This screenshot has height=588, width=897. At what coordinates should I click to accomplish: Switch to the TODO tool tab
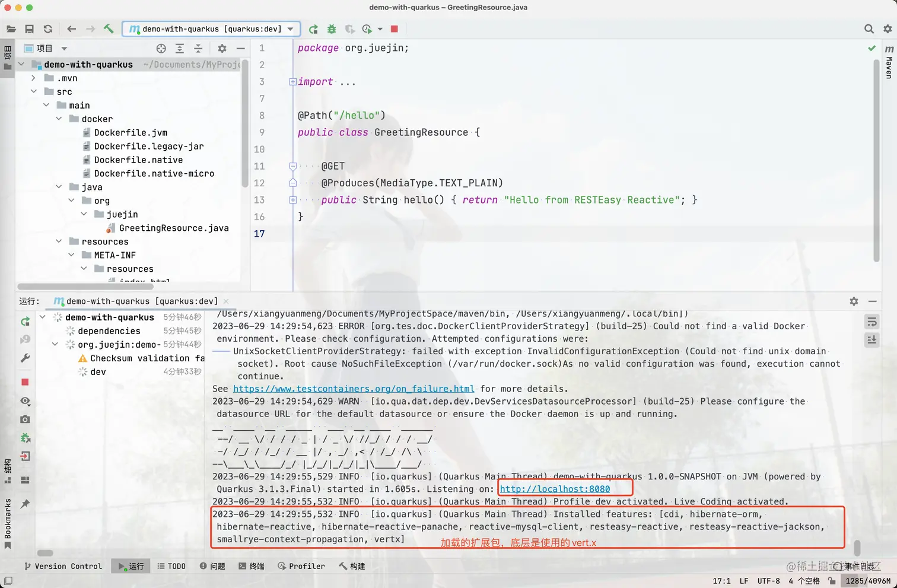pyautogui.click(x=171, y=566)
